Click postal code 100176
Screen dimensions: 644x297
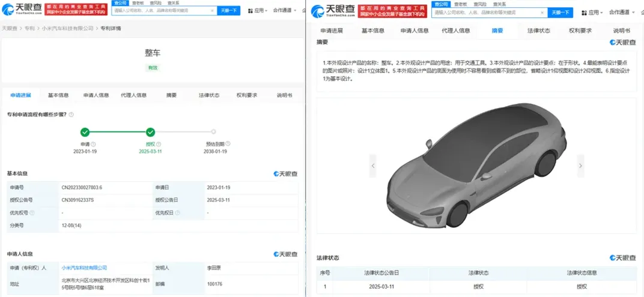[x=214, y=284]
